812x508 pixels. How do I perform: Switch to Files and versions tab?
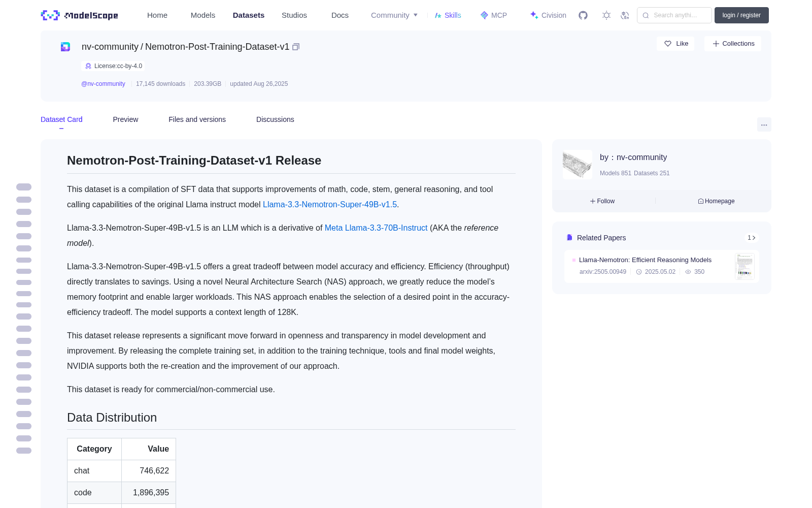[197, 119]
